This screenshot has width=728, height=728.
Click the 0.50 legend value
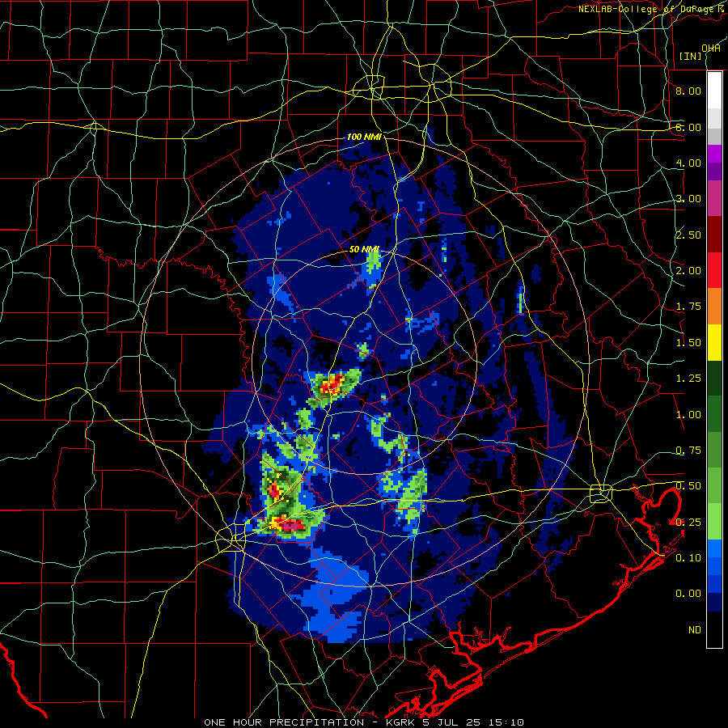click(x=688, y=486)
